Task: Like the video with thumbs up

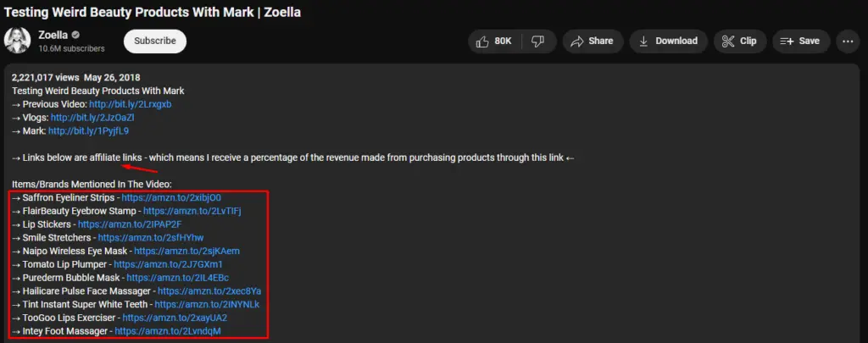Action: pos(494,41)
